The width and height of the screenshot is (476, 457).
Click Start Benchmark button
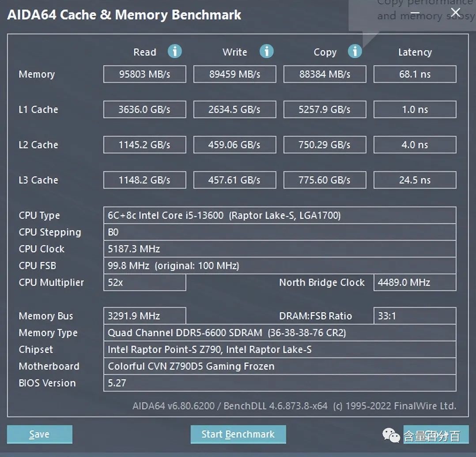click(x=238, y=434)
